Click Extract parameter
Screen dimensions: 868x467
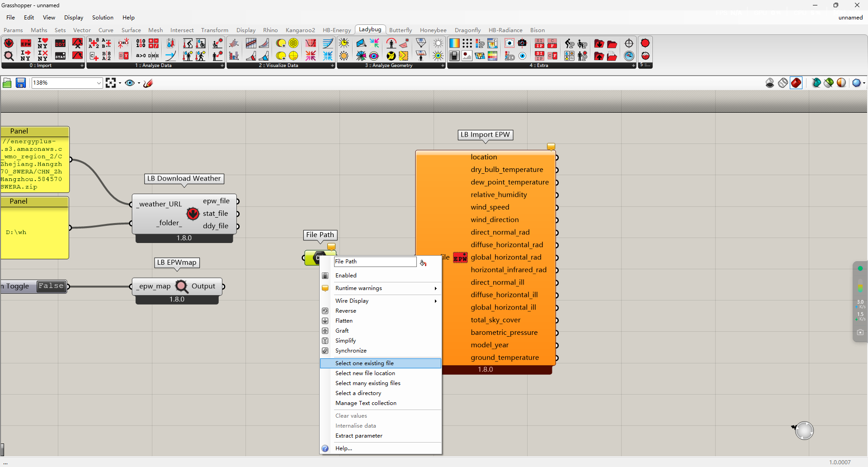381,436
